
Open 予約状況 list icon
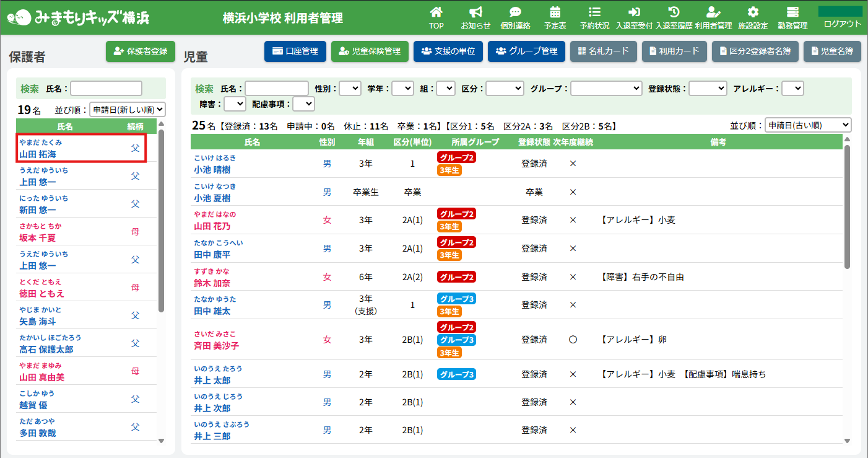(594, 12)
